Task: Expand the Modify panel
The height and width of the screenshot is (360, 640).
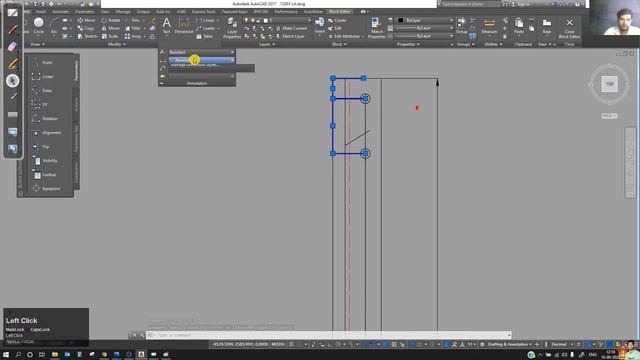Action: click(116, 44)
